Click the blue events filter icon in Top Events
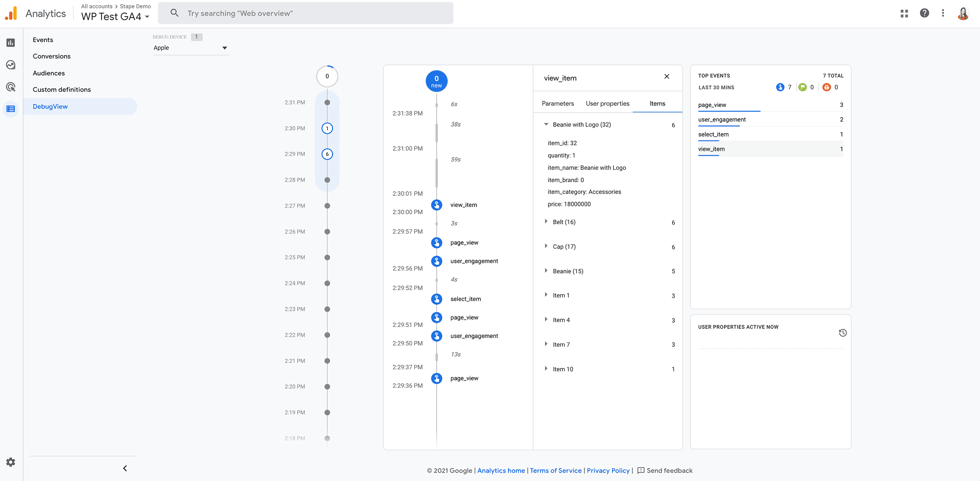Image resolution: width=980 pixels, height=481 pixels. [779, 87]
